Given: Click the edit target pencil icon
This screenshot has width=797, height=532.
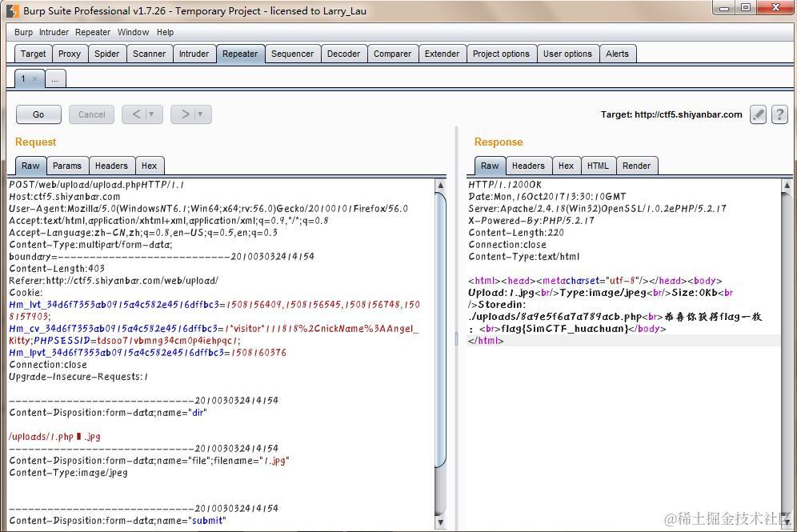Looking at the screenshot, I should click(758, 114).
